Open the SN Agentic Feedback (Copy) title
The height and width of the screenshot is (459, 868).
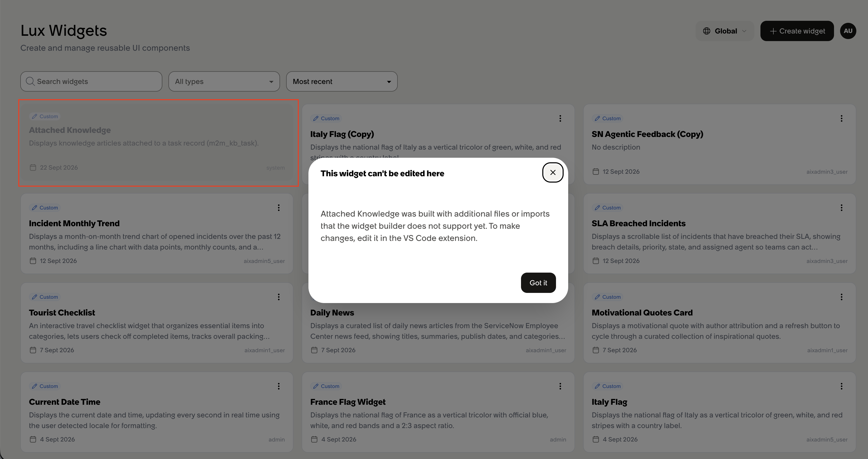click(647, 134)
